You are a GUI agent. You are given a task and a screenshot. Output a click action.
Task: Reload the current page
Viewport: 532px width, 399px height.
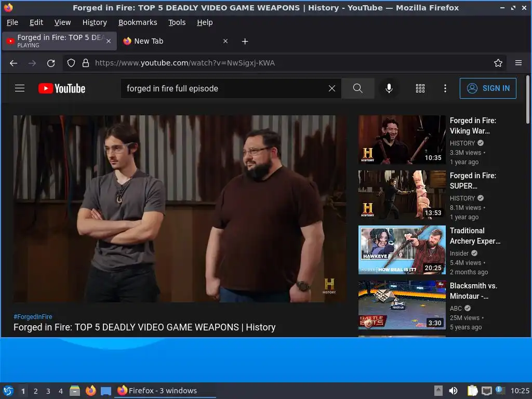[x=51, y=63]
